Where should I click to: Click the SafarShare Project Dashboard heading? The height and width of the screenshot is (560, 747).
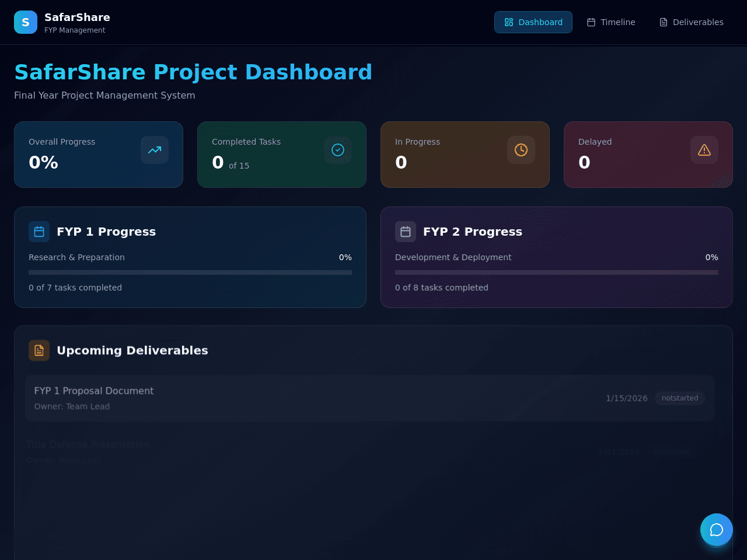point(193,72)
